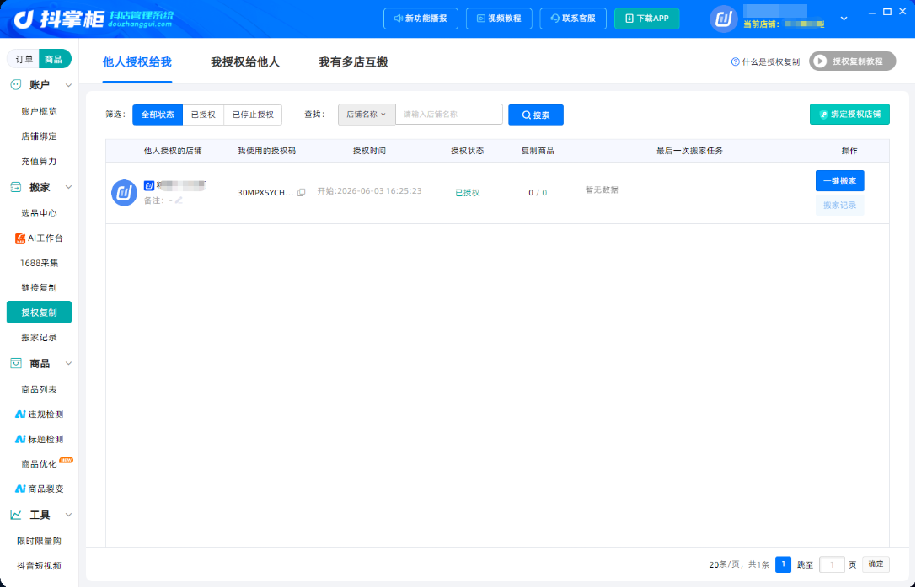Open 1688采集 in sidebar

click(39, 264)
